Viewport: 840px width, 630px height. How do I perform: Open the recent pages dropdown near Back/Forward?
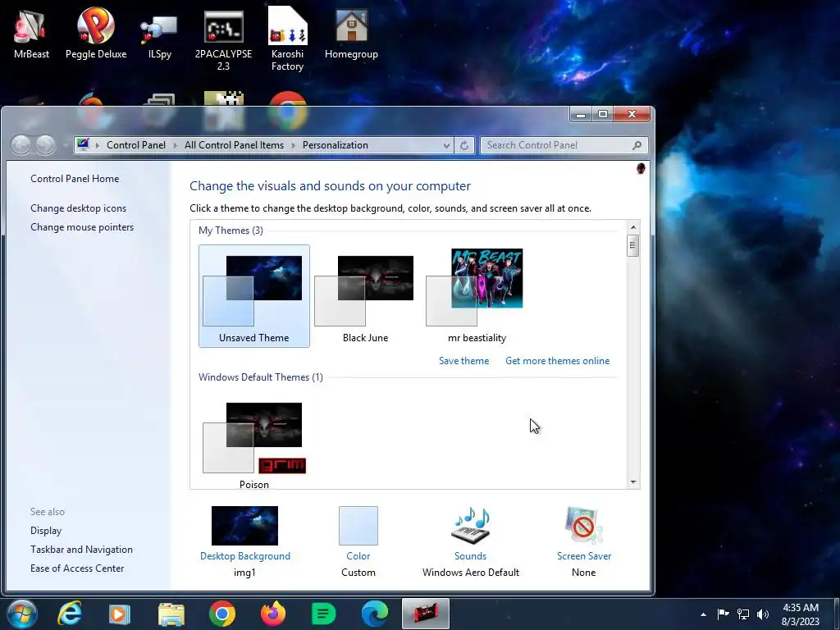point(64,145)
